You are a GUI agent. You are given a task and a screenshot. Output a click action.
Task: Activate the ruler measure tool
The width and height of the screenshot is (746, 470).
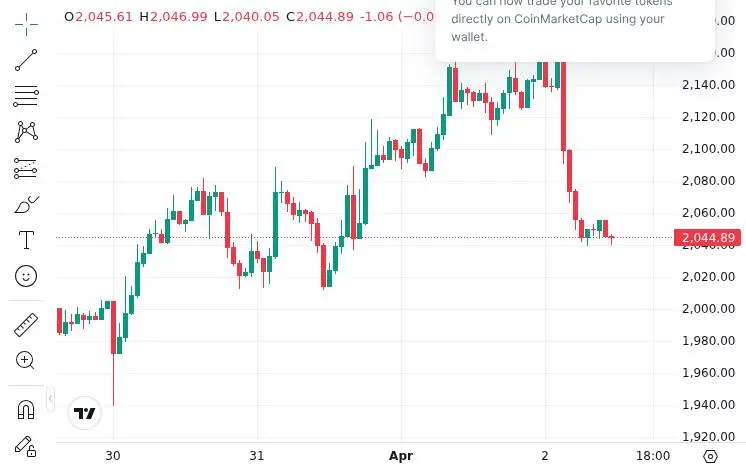26,325
